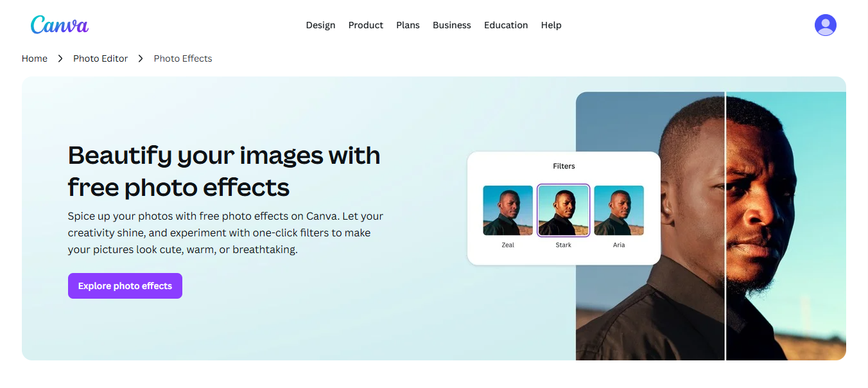Click the Explore photo effects button
This screenshot has height=388, width=868.
coord(125,285)
